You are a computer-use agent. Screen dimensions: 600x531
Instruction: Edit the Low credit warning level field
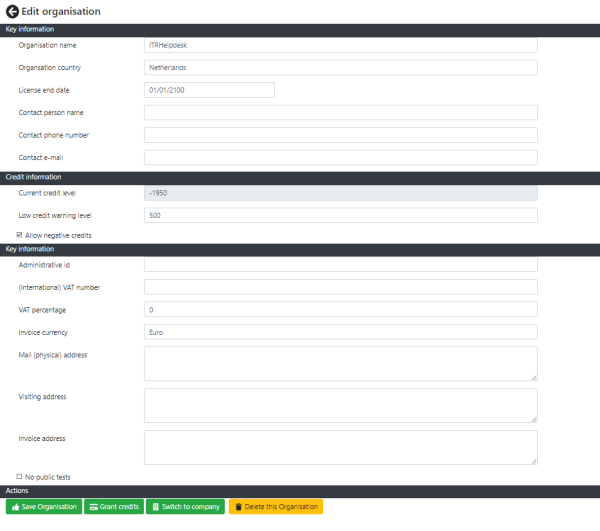341,215
